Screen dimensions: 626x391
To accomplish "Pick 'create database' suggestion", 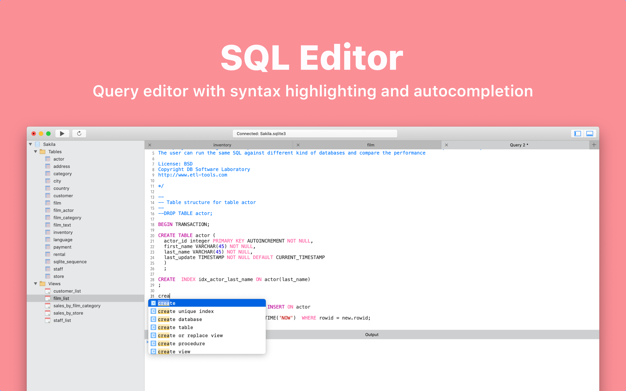I will 207,319.
